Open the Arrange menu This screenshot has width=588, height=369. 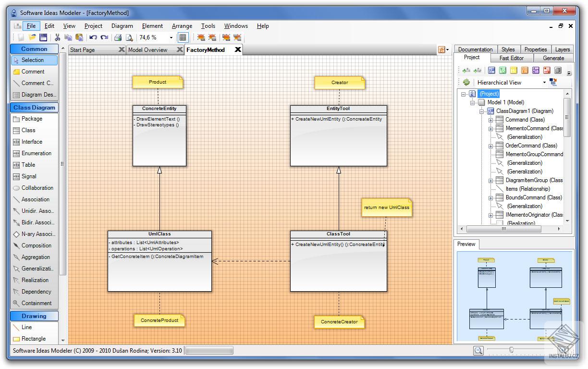tap(182, 26)
